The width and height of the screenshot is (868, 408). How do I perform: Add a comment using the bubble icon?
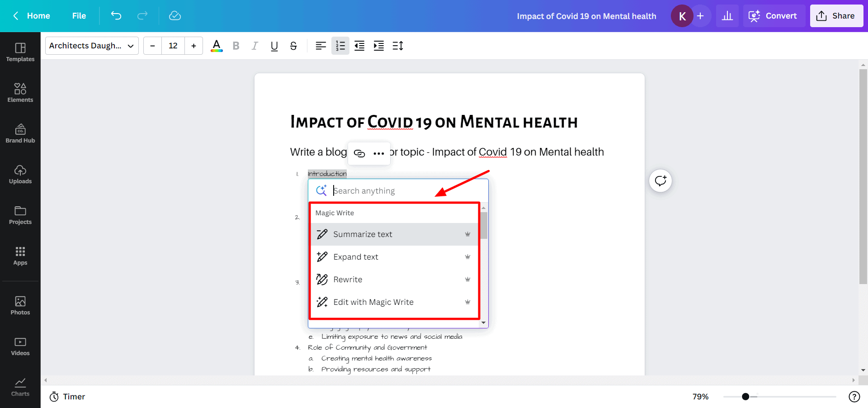coord(660,181)
